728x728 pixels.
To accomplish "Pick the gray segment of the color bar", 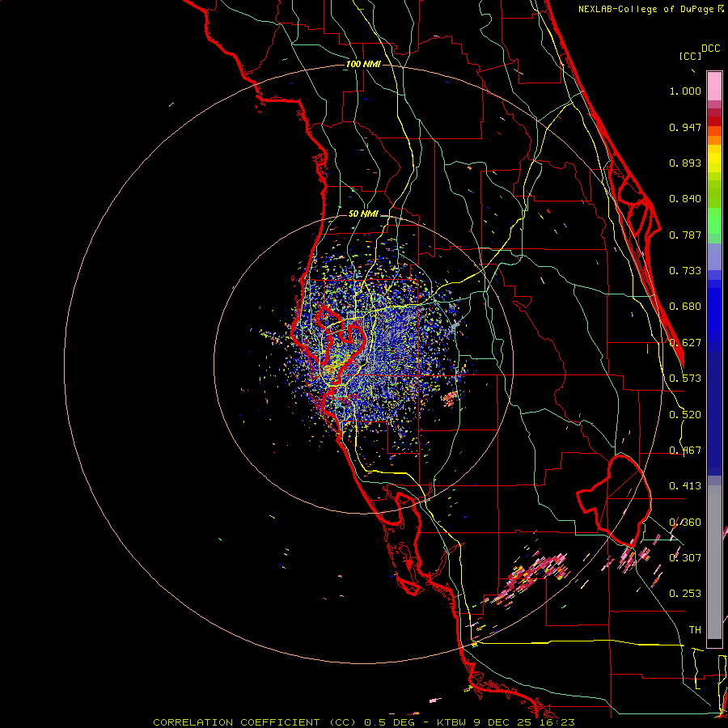I will click(714, 562).
